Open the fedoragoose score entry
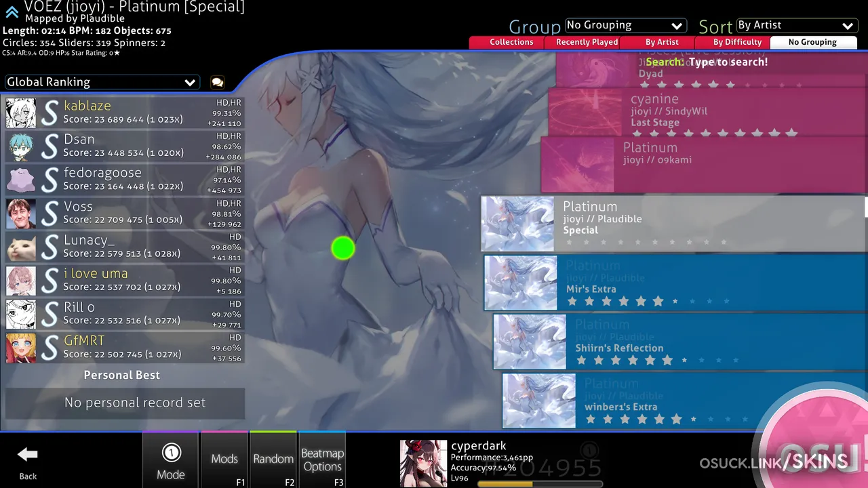868x488 pixels. coord(125,180)
